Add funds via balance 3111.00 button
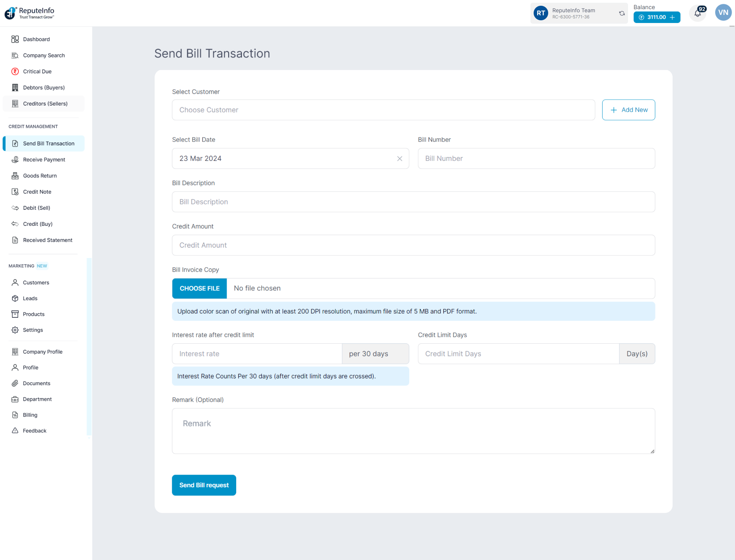This screenshot has height=560, width=735. pyautogui.click(x=657, y=18)
